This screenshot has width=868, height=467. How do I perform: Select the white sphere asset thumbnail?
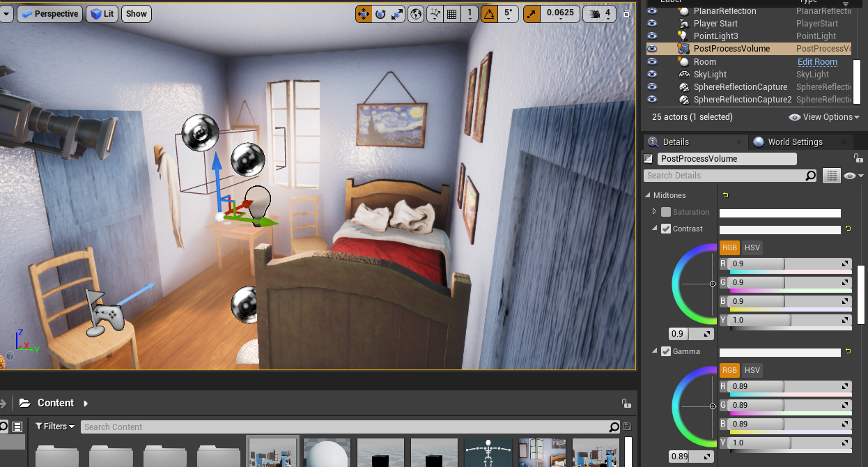pos(327,452)
